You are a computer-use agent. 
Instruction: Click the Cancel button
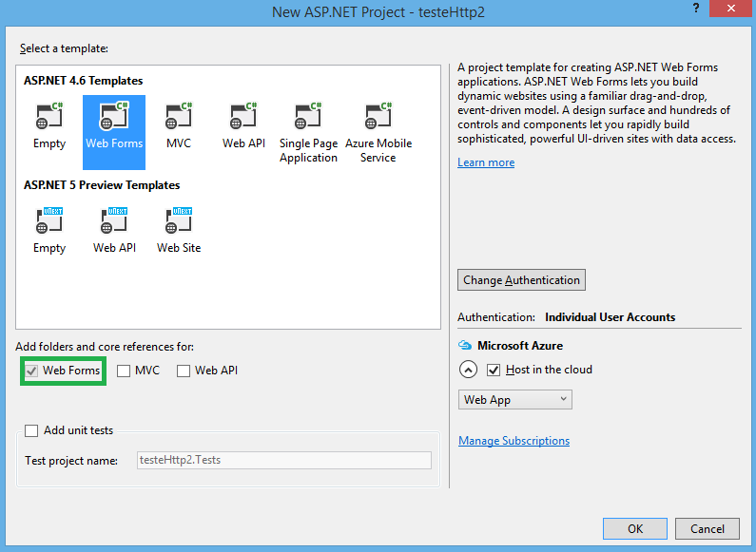click(x=707, y=529)
